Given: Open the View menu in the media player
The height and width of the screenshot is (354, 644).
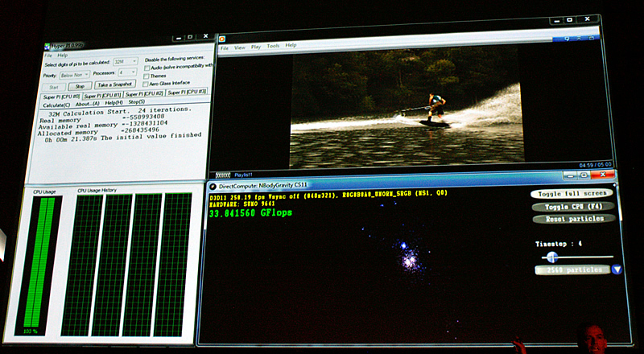Looking at the screenshot, I should pyautogui.click(x=239, y=47).
